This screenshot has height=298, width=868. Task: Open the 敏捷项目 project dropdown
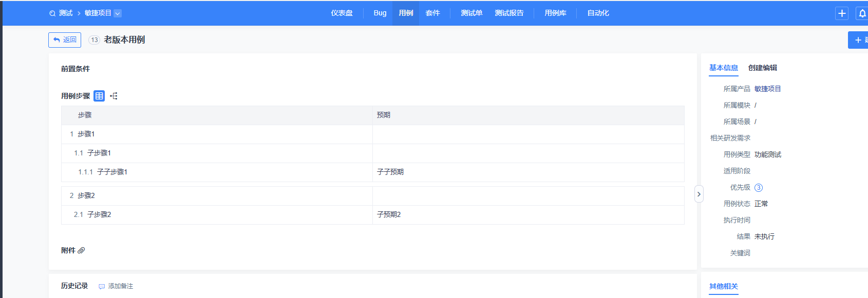click(x=118, y=13)
